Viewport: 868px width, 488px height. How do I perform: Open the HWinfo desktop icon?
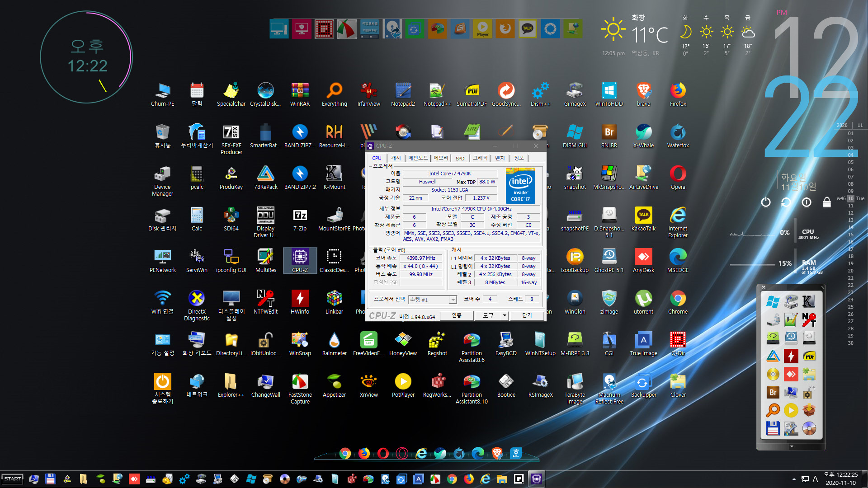[300, 302]
